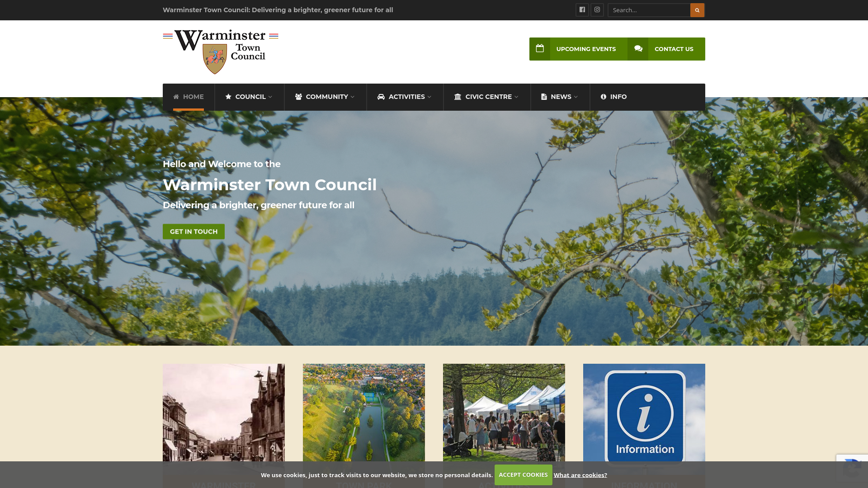
Task: Expand the Activities dropdown chevron
Action: pyautogui.click(x=429, y=97)
